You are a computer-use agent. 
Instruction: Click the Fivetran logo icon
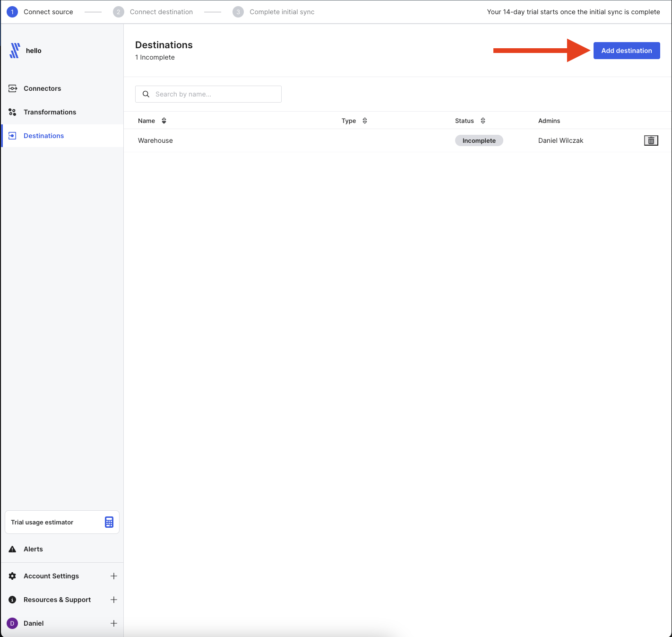tap(15, 51)
